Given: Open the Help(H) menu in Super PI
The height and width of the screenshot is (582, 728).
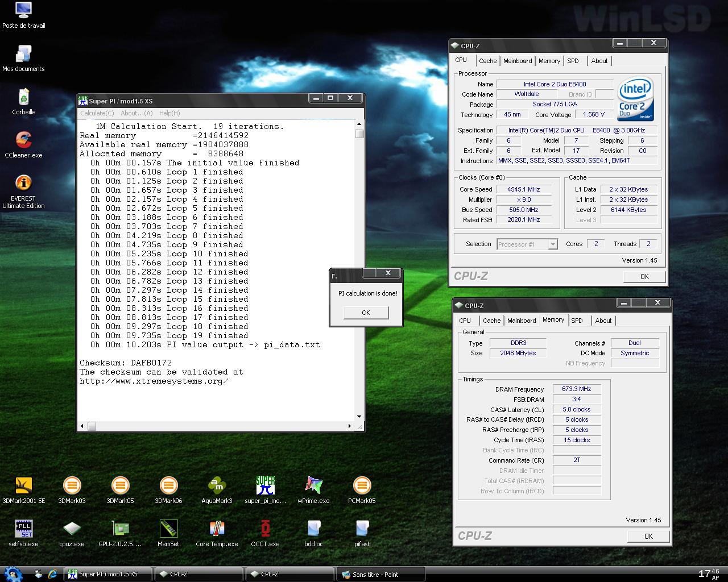Looking at the screenshot, I should [169, 113].
